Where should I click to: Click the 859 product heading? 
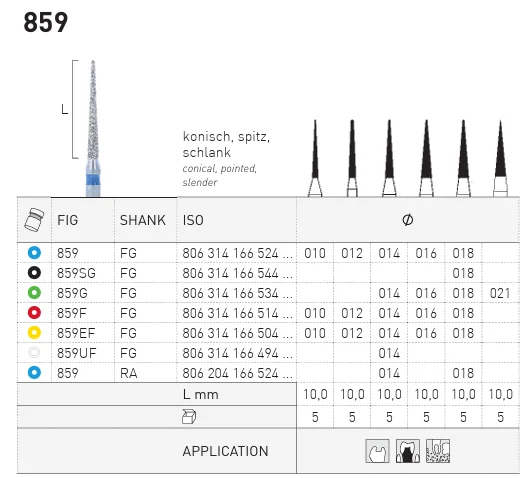(x=46, y=22)
